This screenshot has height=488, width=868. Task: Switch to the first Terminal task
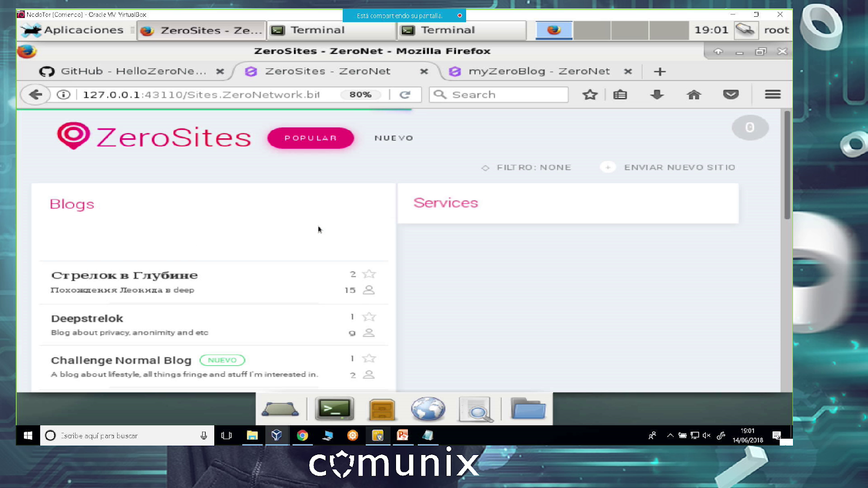click(331, 30)
